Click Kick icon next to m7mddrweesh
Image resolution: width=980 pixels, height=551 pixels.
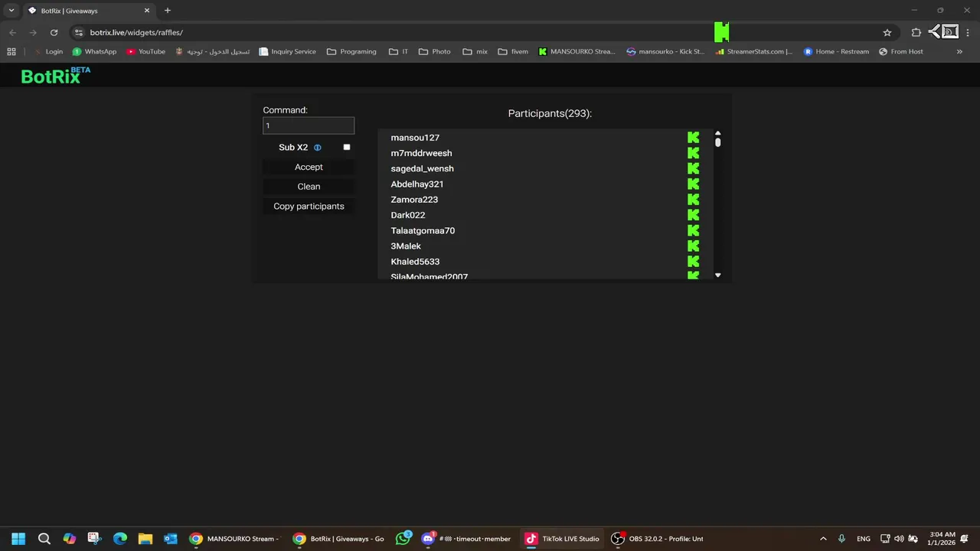point(694,153)
